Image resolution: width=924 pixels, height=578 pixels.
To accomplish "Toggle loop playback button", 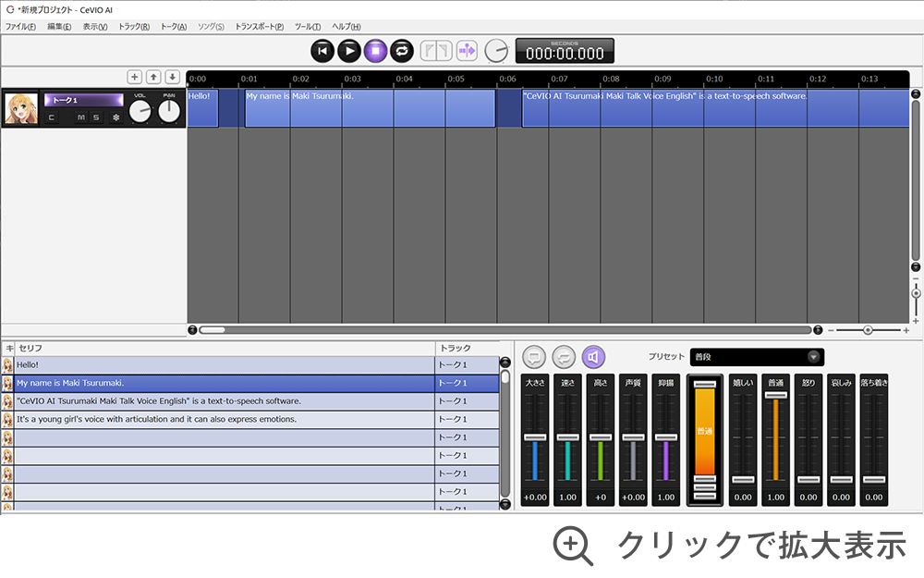I will [x=402, y=51].
